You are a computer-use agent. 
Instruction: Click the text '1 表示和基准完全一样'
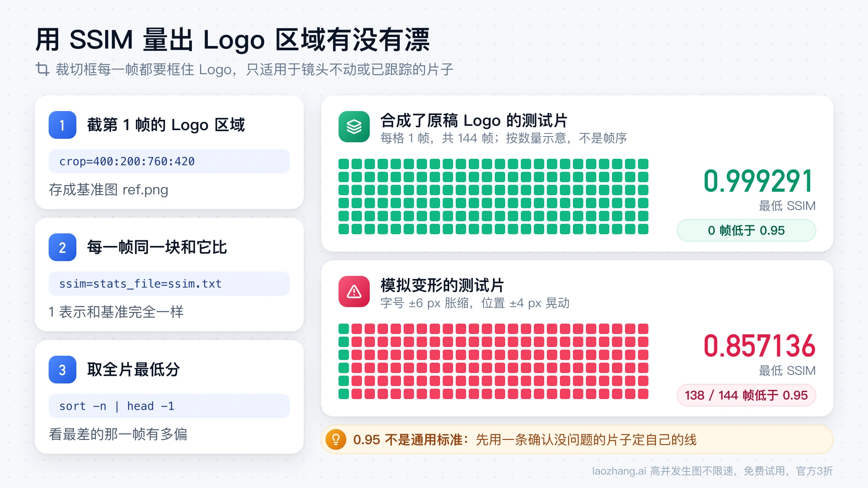[x=116, y=312]
